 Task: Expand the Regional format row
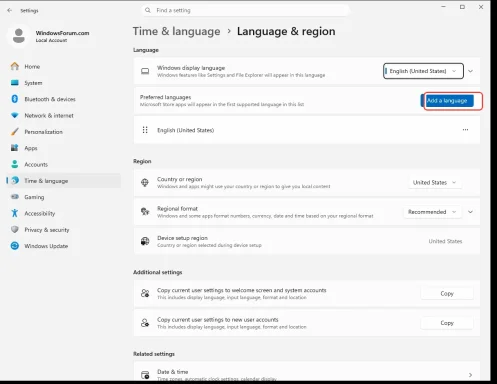click(470, 212)
